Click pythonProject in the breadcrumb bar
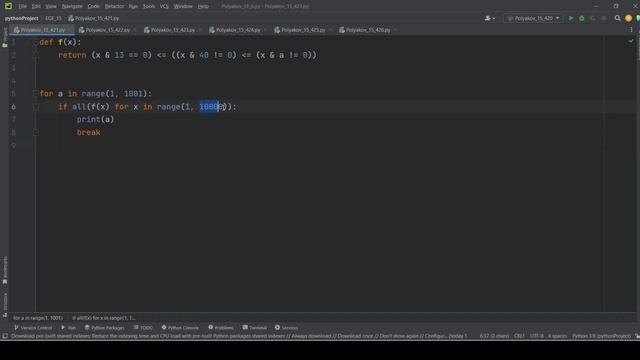Image resolution: width=640 pixels, height=360 pixels. coord(21,18)
